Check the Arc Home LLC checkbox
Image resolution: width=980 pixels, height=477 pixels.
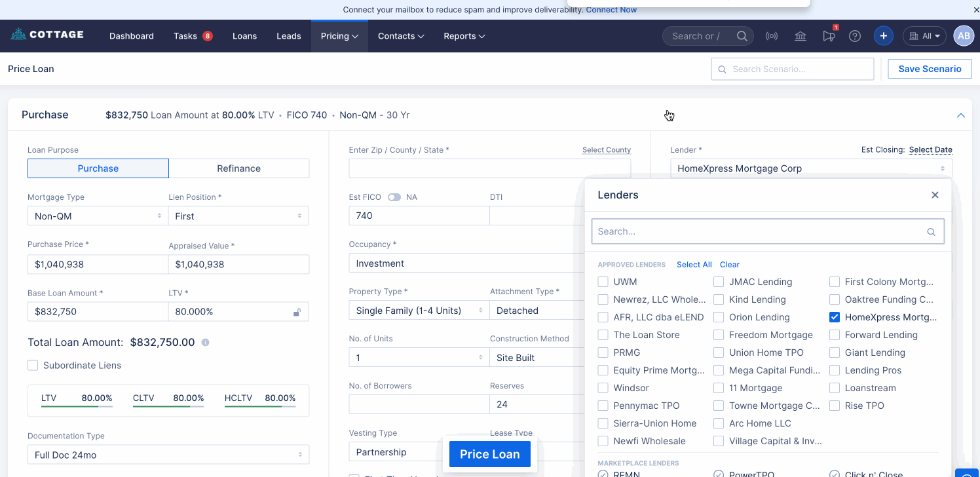719,423
